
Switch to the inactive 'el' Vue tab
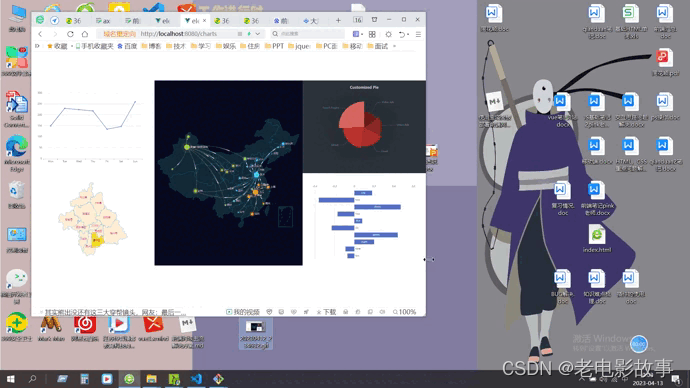coord(162,21)
